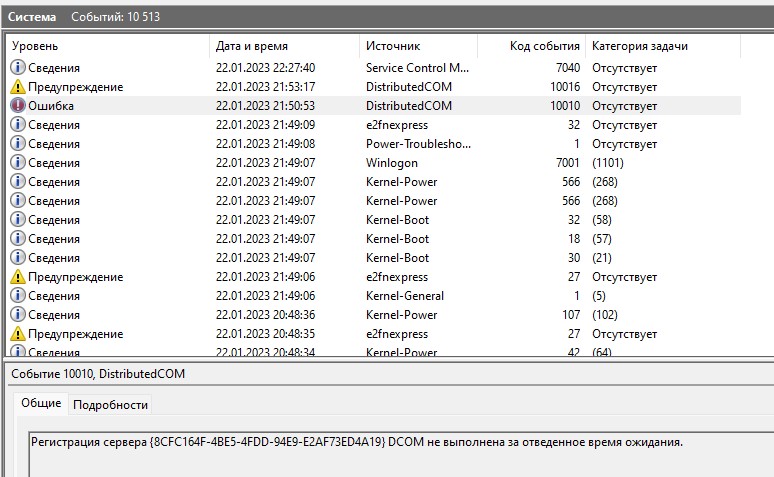Click the warning icon on the 21:49:06 e2fnexpress row
This screenshot has width=774, height=477.
17,277
